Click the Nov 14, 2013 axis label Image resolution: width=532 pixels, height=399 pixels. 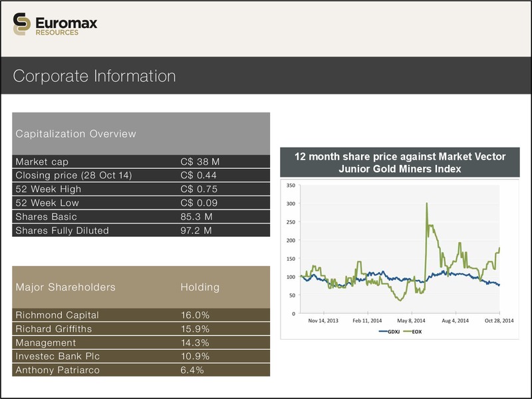pos(323,321)
